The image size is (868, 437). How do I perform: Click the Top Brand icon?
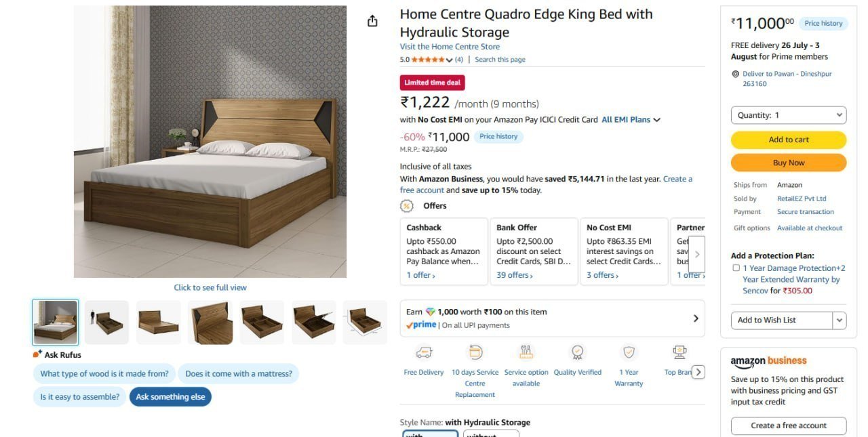click(x=679, y=352)
